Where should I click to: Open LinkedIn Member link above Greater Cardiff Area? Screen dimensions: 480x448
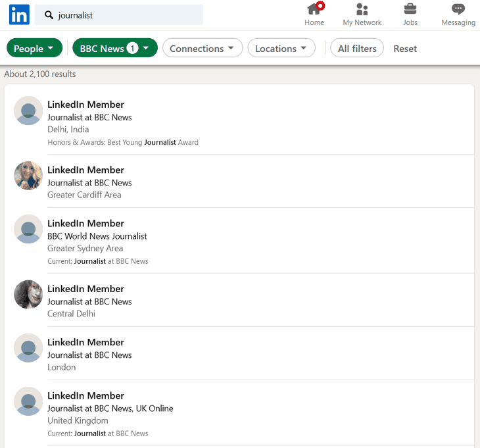coord(85,170)
